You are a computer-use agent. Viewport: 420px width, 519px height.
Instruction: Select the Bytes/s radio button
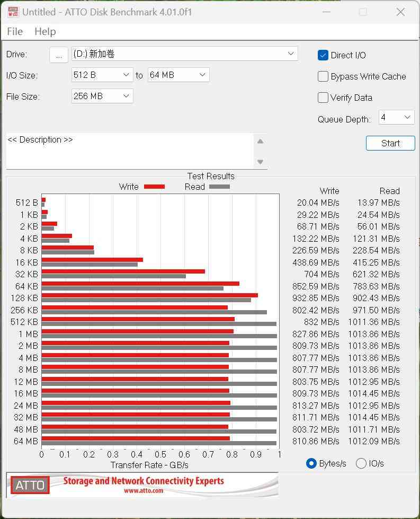[x=311, y=463]
